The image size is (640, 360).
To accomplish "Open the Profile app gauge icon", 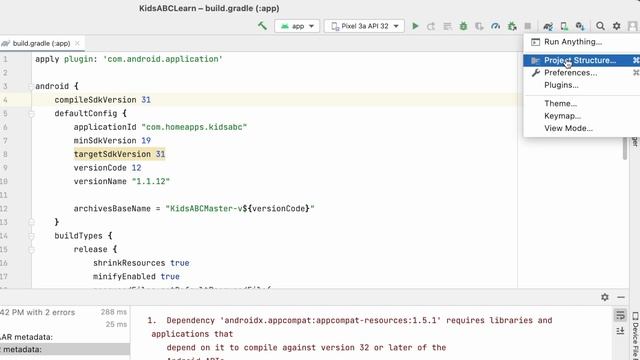I will pyautogui.click(x=496, y=26).
